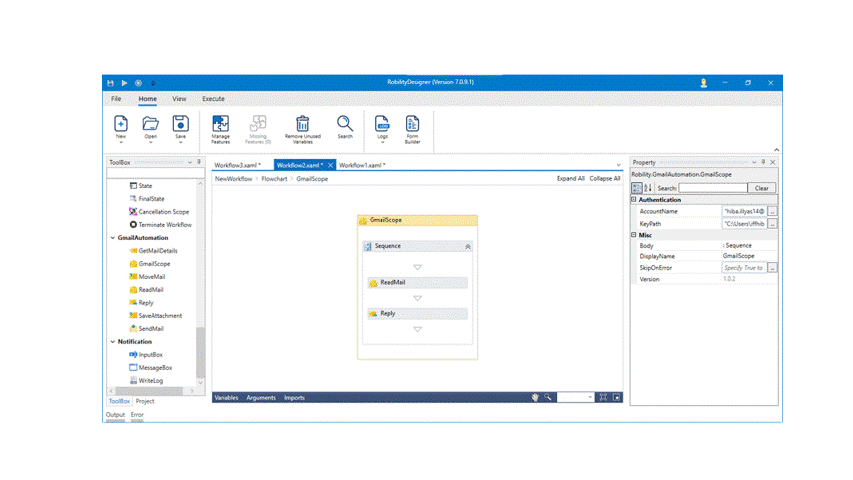Click the Manage Features icon

[x=220, y=125]
